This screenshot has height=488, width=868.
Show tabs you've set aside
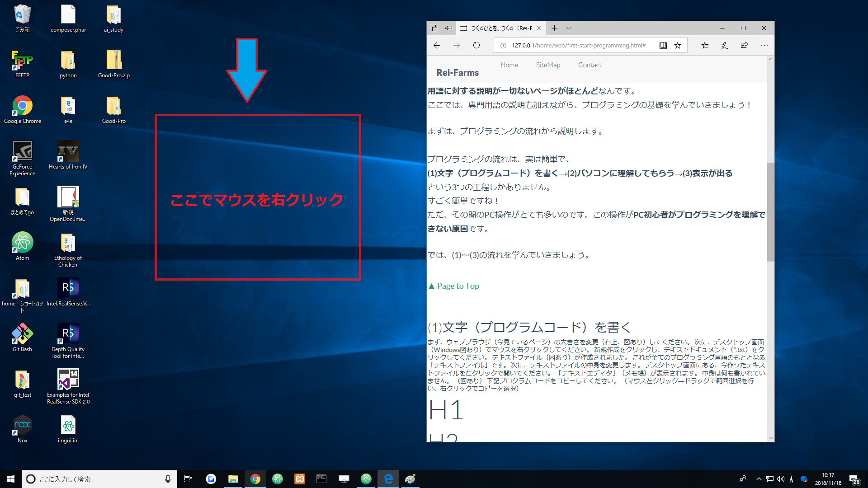click(434, 28)
